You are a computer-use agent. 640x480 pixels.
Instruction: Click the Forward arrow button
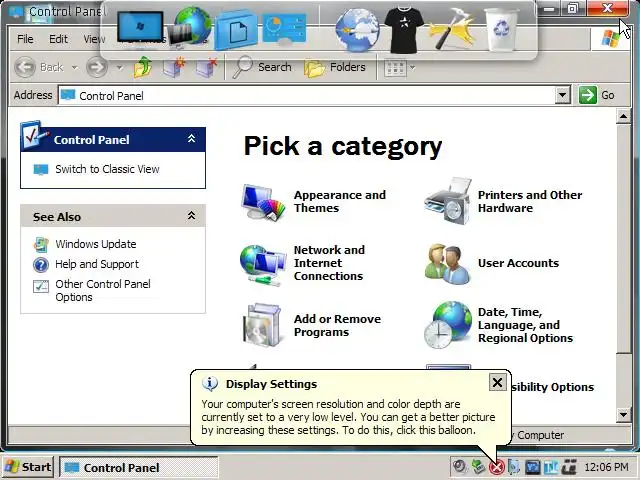97,67
